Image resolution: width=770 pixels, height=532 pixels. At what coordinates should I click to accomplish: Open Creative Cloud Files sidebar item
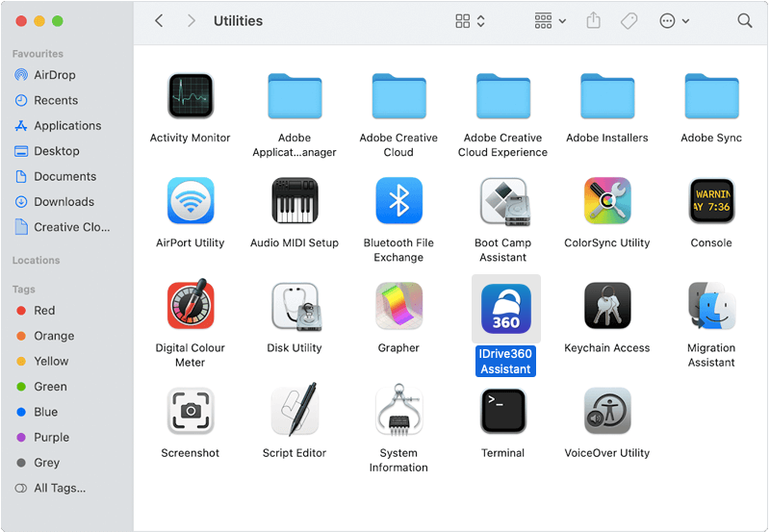[x=63, y=227]
